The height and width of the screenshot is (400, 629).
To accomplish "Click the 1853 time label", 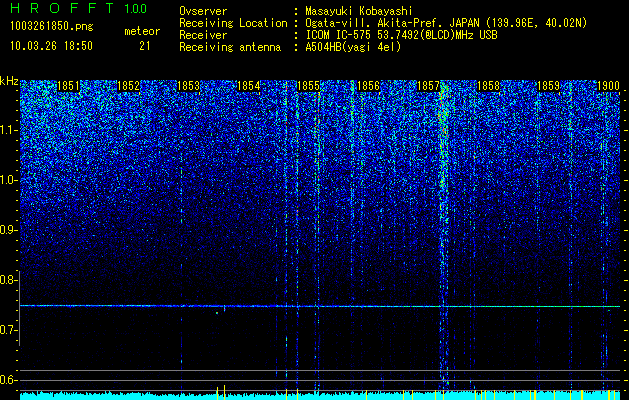I will point(188,86).
